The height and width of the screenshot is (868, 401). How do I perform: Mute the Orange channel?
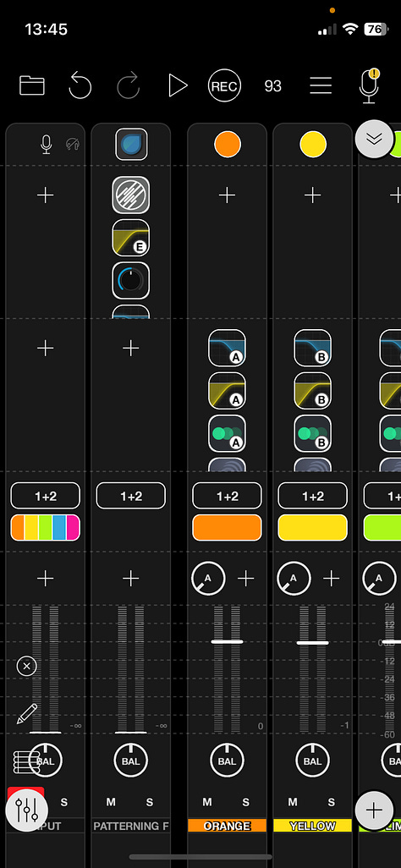point(207,802)
